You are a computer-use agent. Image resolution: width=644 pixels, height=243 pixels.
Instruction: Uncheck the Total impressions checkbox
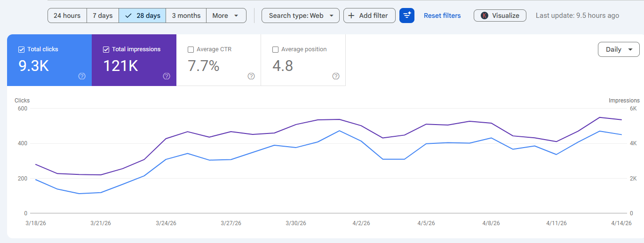(106, 49)
